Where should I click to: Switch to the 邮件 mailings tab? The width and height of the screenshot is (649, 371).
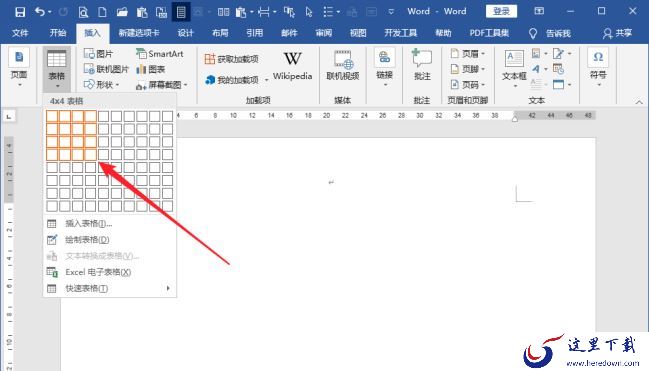point(289,33)
